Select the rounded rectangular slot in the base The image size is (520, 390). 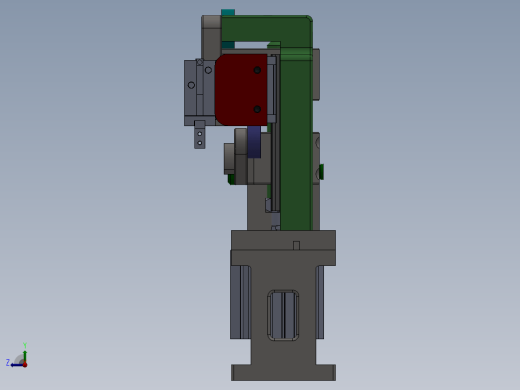[283, 315]
